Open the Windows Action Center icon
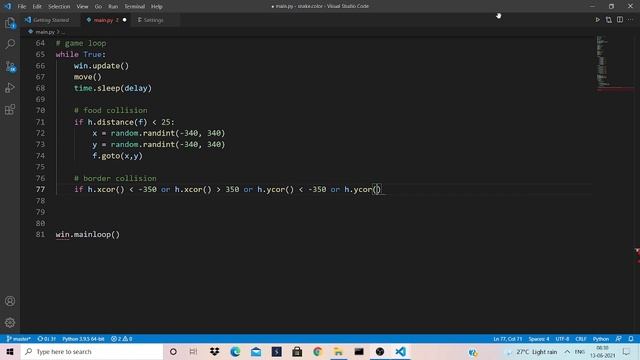This screenshot has width=640, height=360. click(627, 351)
